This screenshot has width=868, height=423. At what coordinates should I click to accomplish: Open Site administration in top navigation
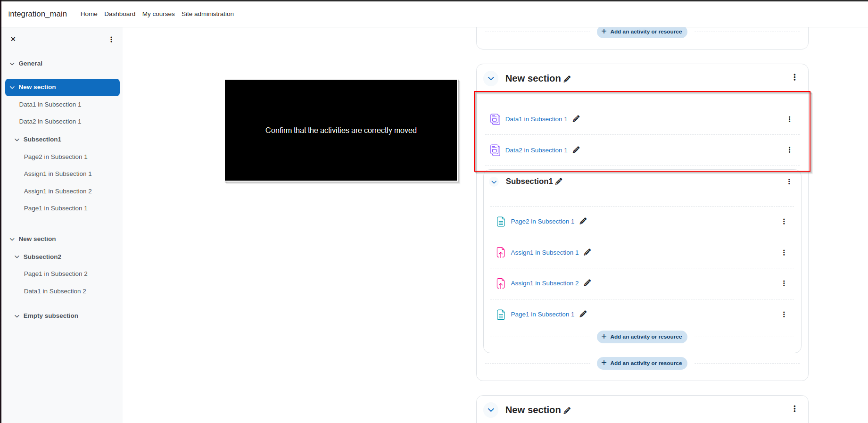click(207, 14)
